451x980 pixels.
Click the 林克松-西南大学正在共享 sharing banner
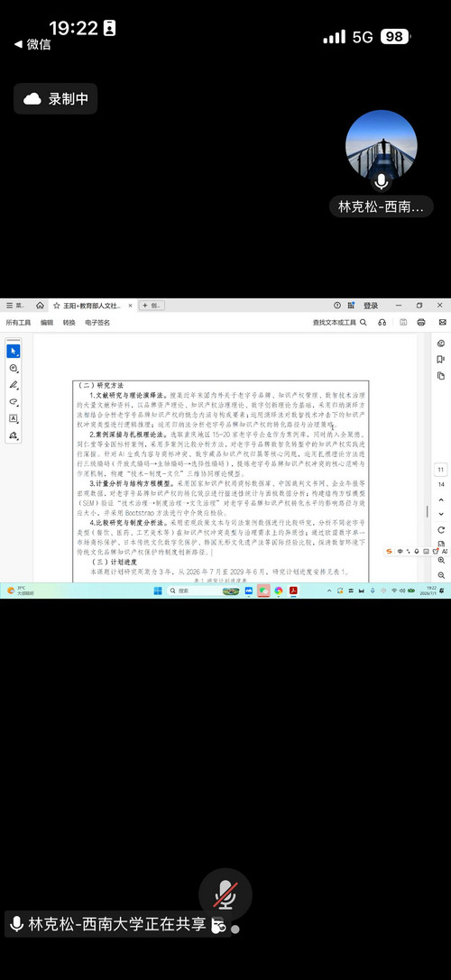[117, 924]
